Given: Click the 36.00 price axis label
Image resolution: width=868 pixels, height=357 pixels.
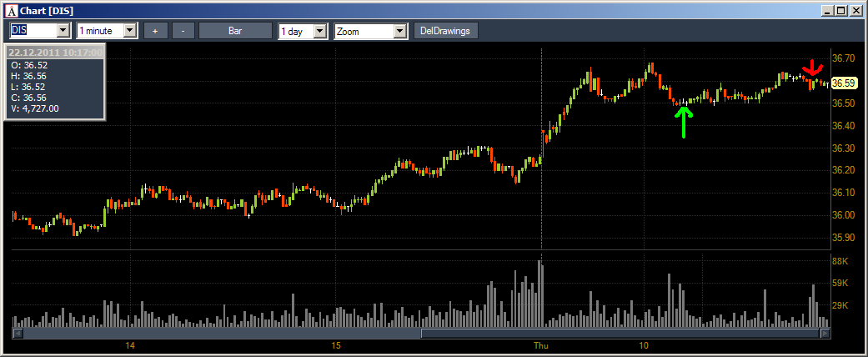Looking at the screenshot, I should 843,214.
